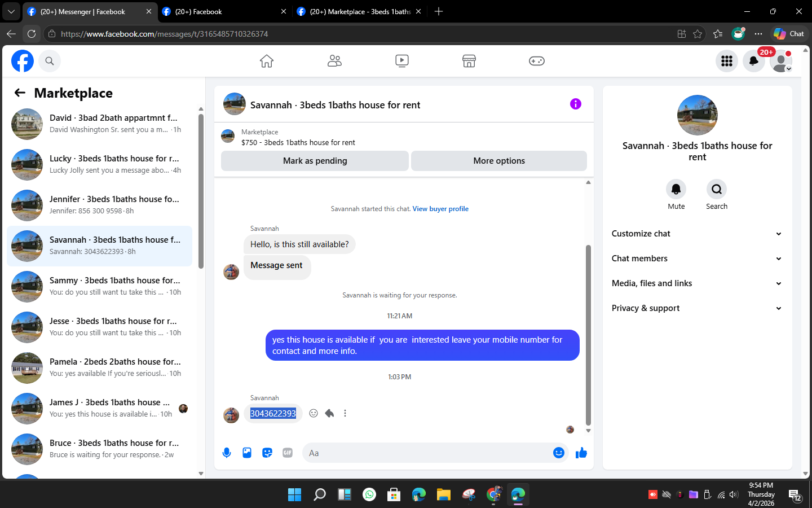
Task: Open the taskbar clock and date
Action: pyautogui.click(x=761, y=494)
